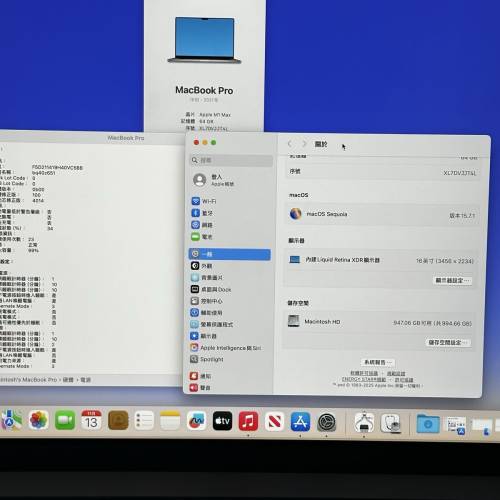This screenshot has height=500, width=500.
Task: Open Maps from the Dock
Action: coord(12,420)
